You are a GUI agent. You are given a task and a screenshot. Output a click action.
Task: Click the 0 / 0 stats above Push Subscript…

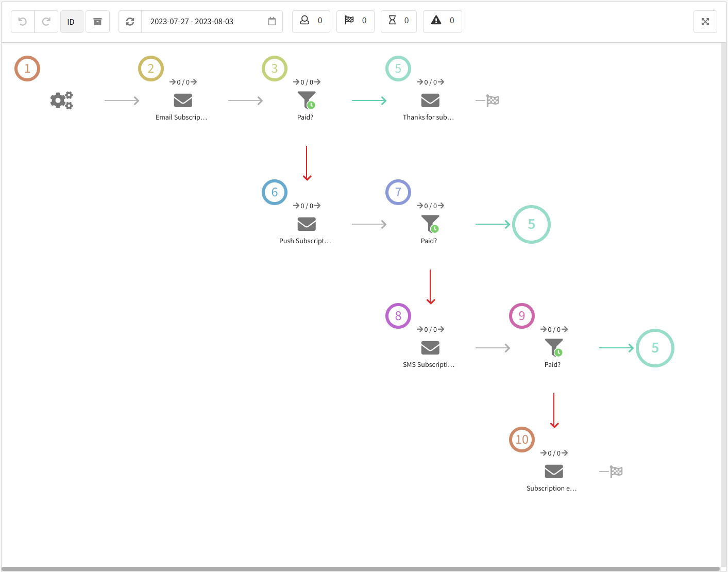307,206
